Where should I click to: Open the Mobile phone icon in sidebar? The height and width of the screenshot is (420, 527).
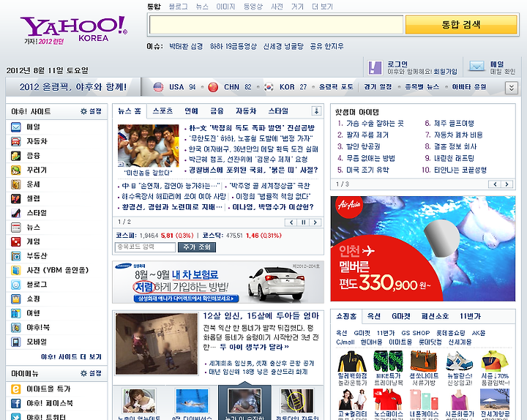tap(16, 342)
